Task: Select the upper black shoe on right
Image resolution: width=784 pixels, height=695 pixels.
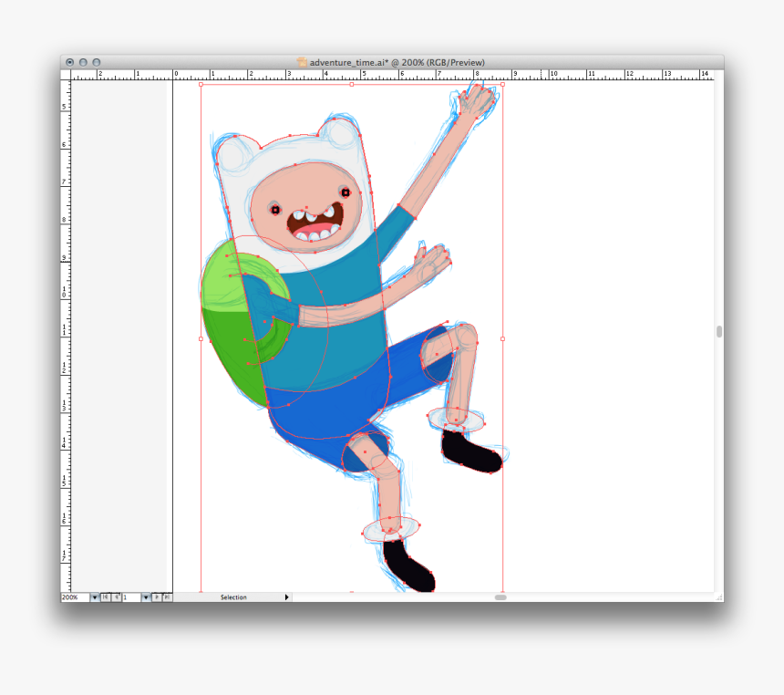Action: coord(470,451)
